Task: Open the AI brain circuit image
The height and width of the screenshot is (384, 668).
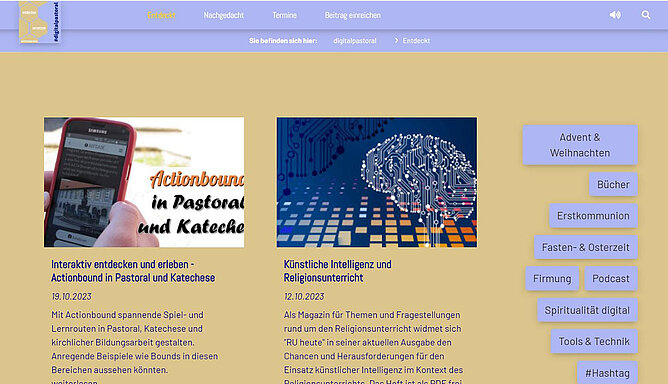Action: [377, 182]
